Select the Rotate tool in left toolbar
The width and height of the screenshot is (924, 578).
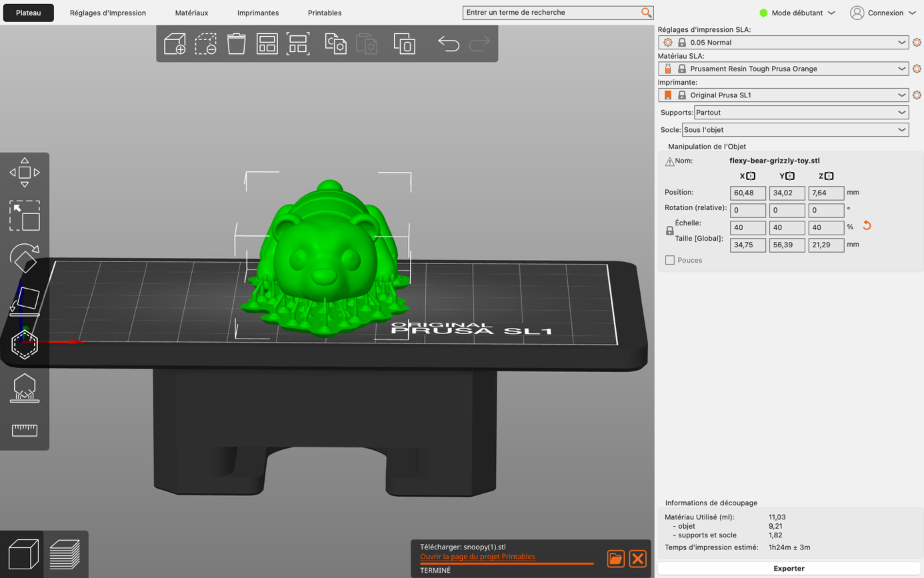pyautogui.click(x=25, y=258)
